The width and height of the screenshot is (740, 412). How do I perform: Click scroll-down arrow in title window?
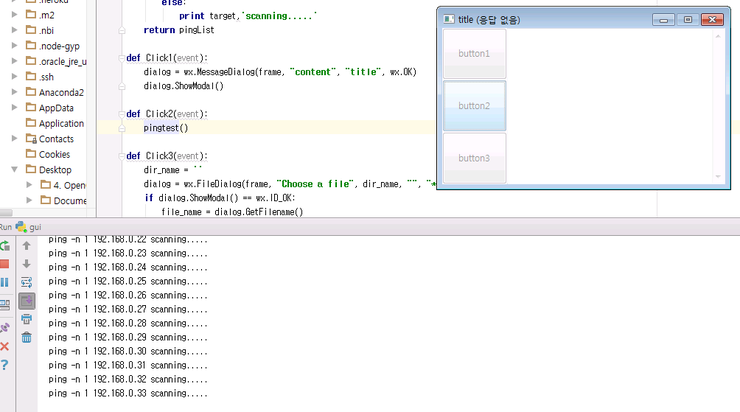tap(718, 176)
